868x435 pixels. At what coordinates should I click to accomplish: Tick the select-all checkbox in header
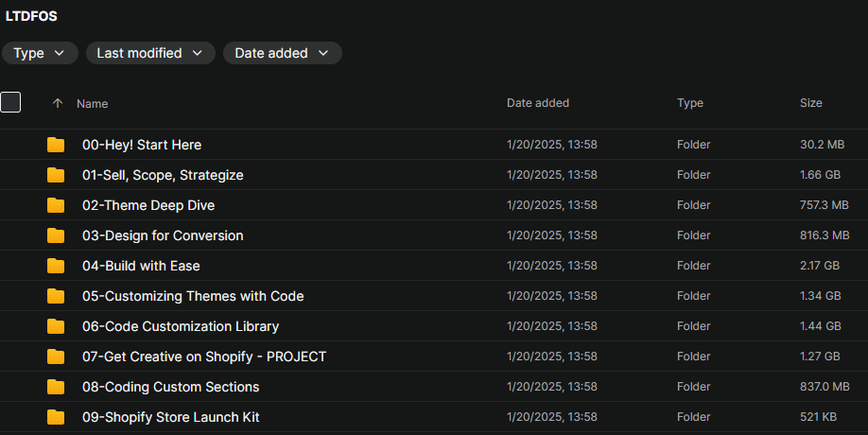(10, 102)
